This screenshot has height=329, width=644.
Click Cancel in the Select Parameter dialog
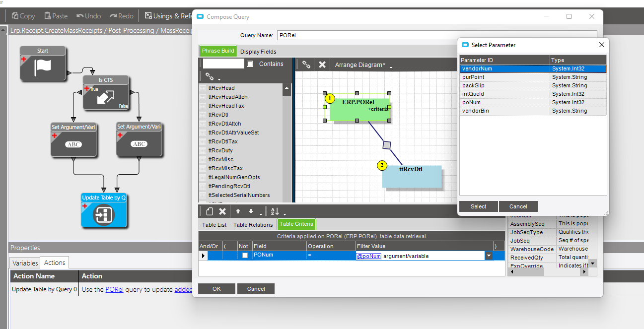518,206
